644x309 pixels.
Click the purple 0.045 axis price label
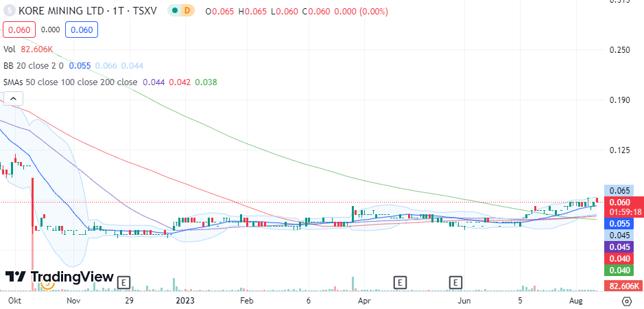point(619,247)
